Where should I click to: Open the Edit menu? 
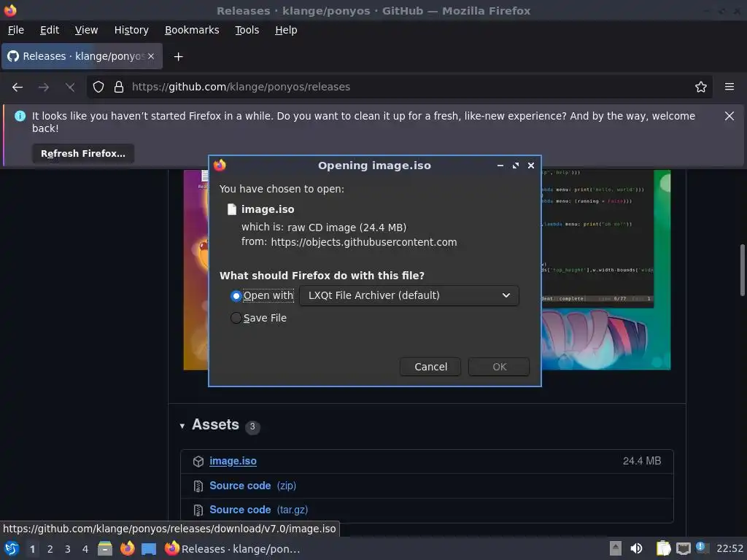coord(50,30)
